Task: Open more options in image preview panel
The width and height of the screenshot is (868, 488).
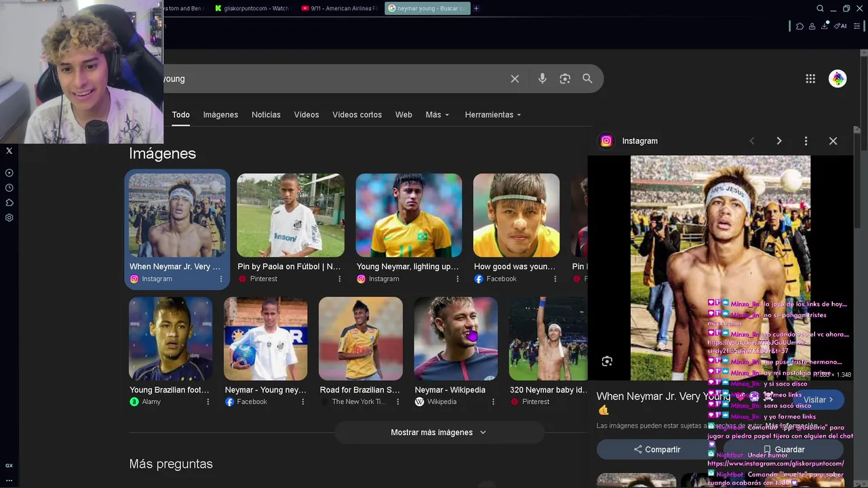Action: pos(806,141)
